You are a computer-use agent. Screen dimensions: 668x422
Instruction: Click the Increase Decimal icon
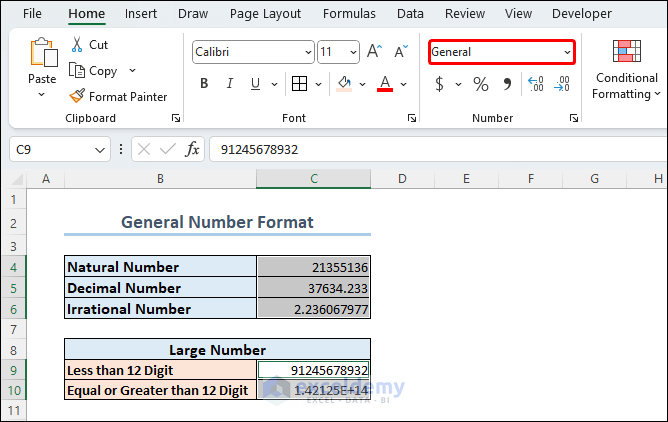click(536, 84)
